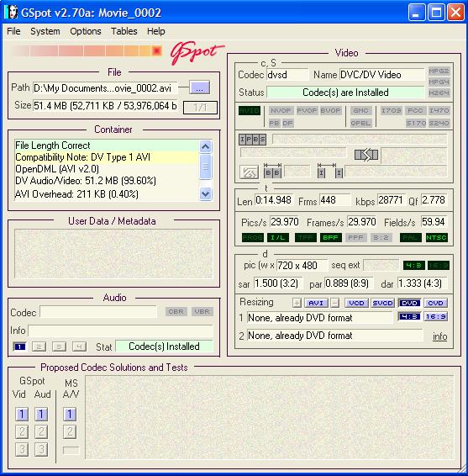Click the Len field 0:14.948
This screenshot has width=468, height=476.
[x=274, y=200]
